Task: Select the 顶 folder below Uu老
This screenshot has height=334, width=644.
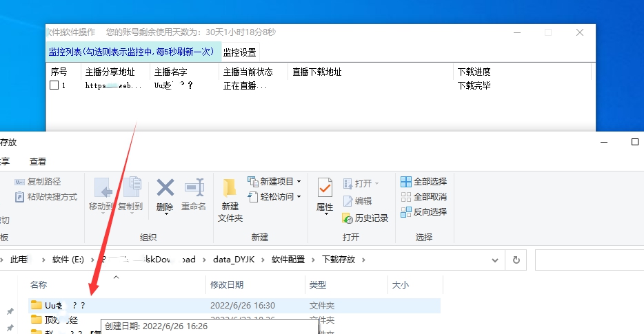Action: pos(55,320)
